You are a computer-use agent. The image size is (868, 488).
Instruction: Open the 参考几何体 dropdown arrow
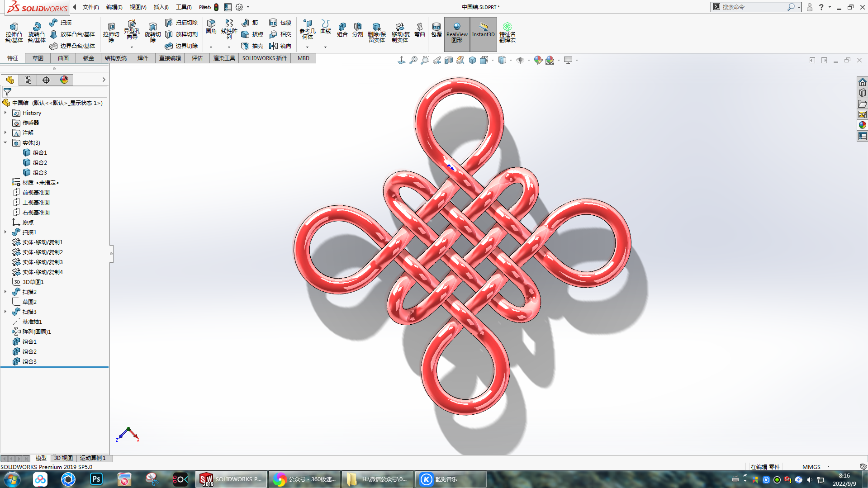(x=308, y=47)
